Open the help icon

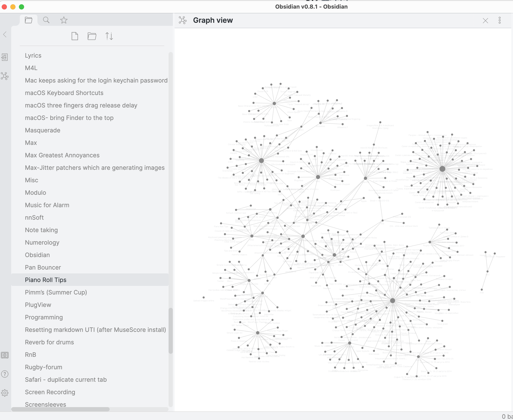pos(5,374)
